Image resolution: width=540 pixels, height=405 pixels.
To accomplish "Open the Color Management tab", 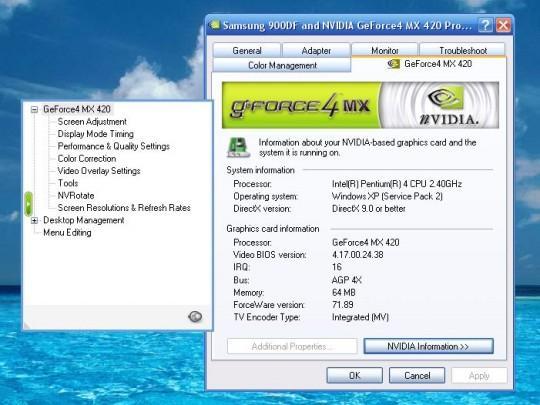I will point(282,65).
